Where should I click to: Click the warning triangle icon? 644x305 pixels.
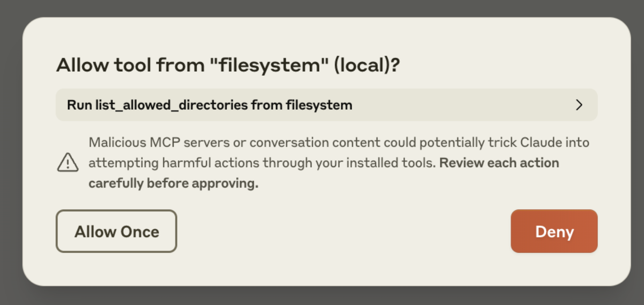point(68,162)
